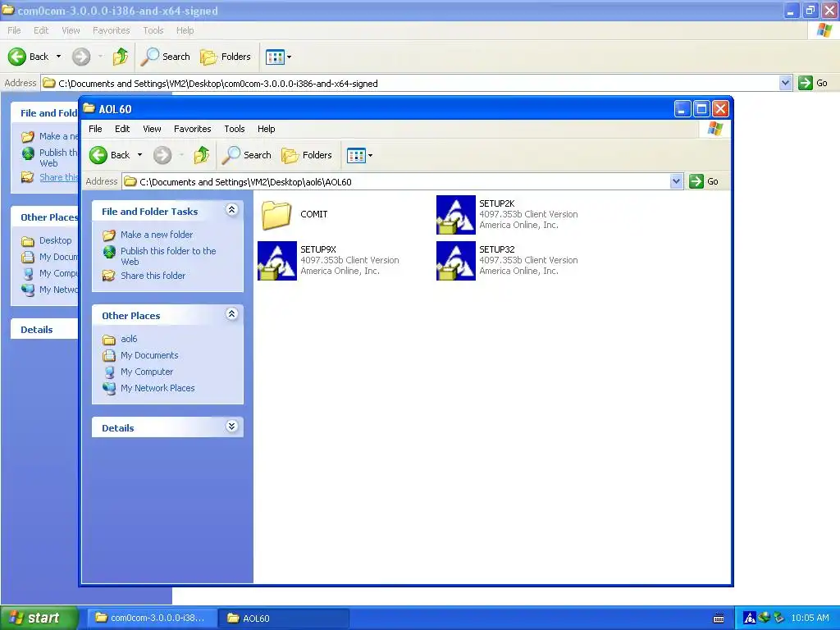Click com0com address path field
Screen dimensions: 840x630
pos(410,83)
